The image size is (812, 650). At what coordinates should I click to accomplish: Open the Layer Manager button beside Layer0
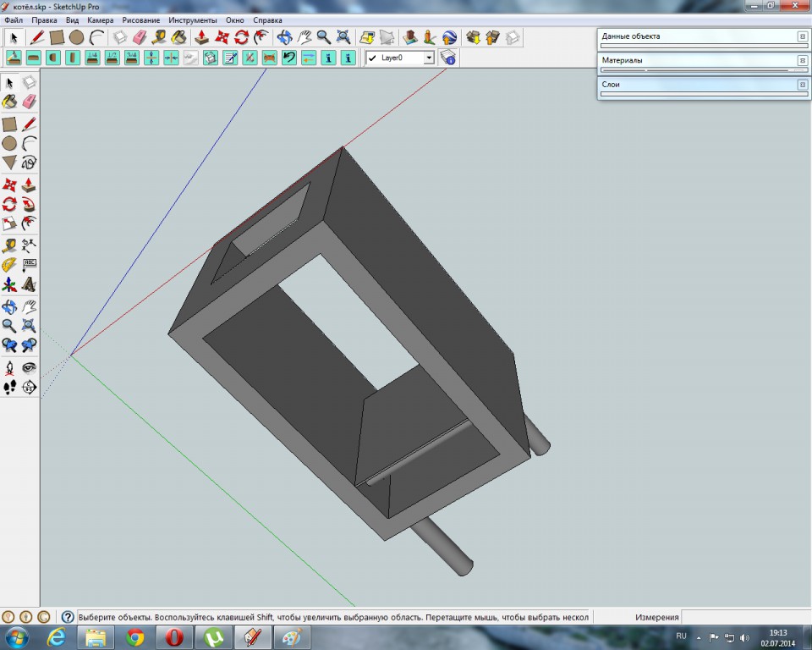(448, 58)
